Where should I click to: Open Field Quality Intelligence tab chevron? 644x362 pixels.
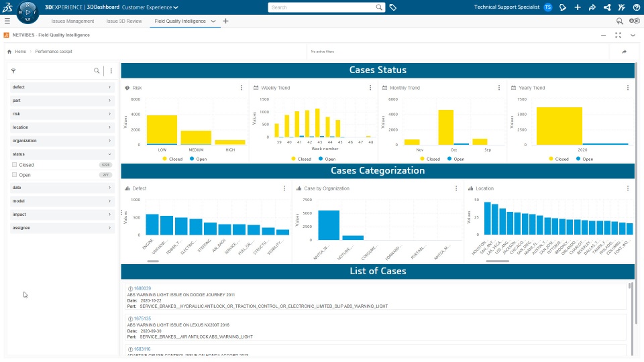click(213, 21)
